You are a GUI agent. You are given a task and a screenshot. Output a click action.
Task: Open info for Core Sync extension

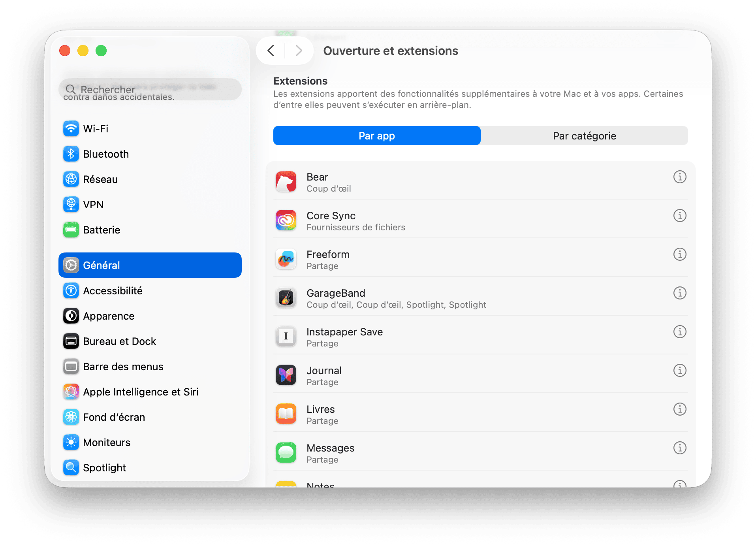(680, 216)
